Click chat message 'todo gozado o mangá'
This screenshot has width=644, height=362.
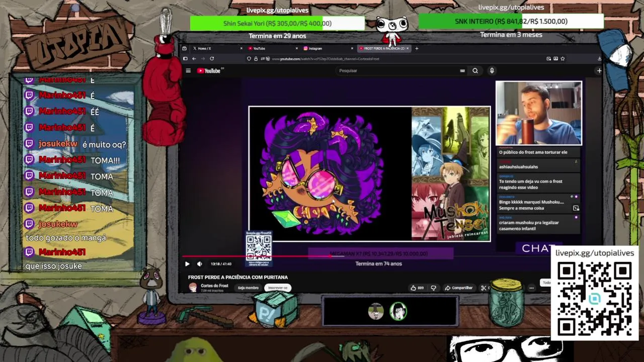pos(66,238)
